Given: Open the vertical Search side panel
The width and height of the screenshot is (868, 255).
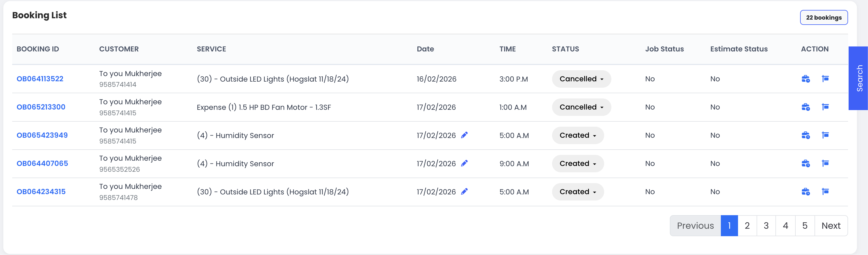Looking at the screenshot, I should (x=859, y=78).
